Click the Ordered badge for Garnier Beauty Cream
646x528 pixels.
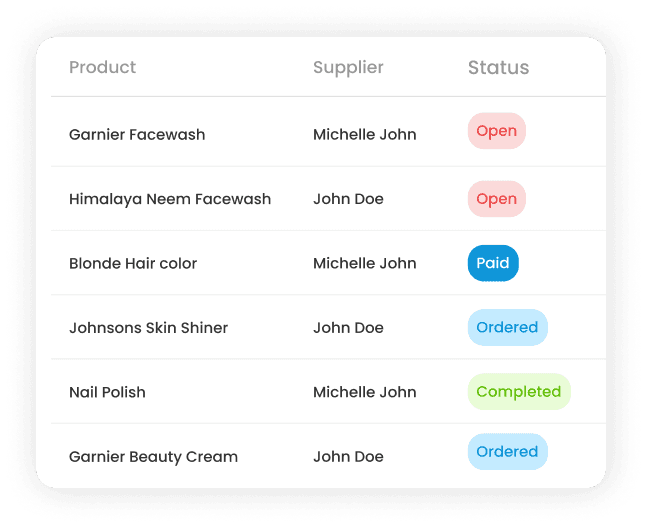click(x=507, y=452)
